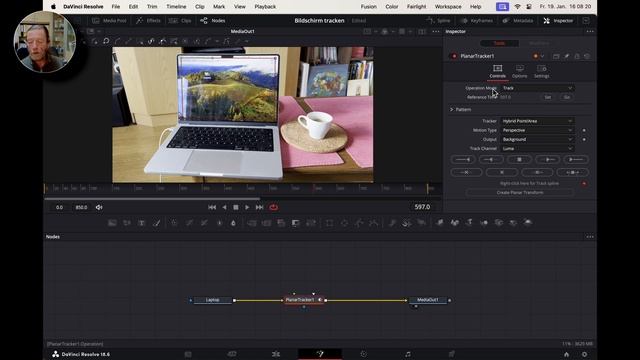The height and width of the screenshot is (360, 640).
Task: Add a Color Corrector node
Action: coord(174,223)
